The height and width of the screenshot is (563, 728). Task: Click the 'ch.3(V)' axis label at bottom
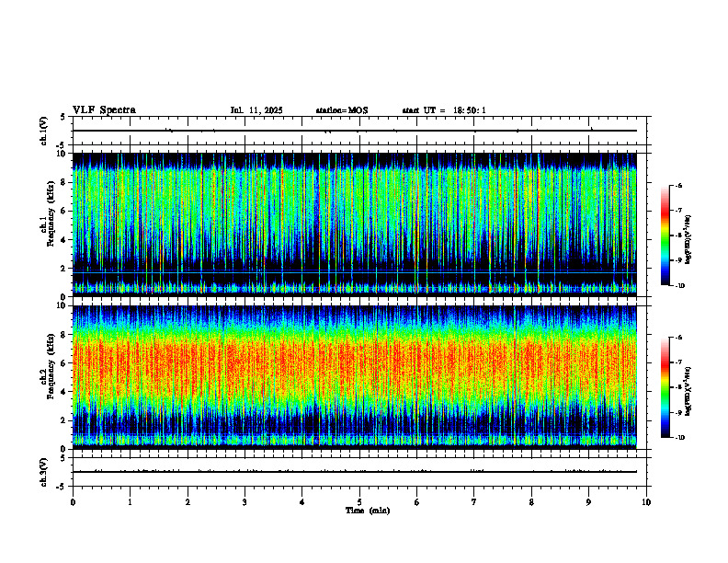tap(44, 472)
